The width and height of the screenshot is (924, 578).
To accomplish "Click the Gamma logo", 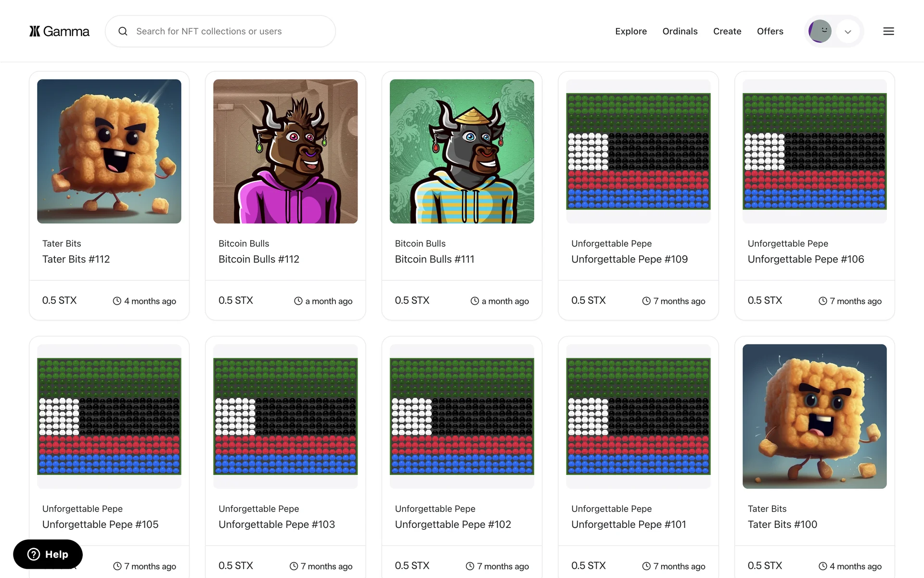I will click(x=59, y=31).
